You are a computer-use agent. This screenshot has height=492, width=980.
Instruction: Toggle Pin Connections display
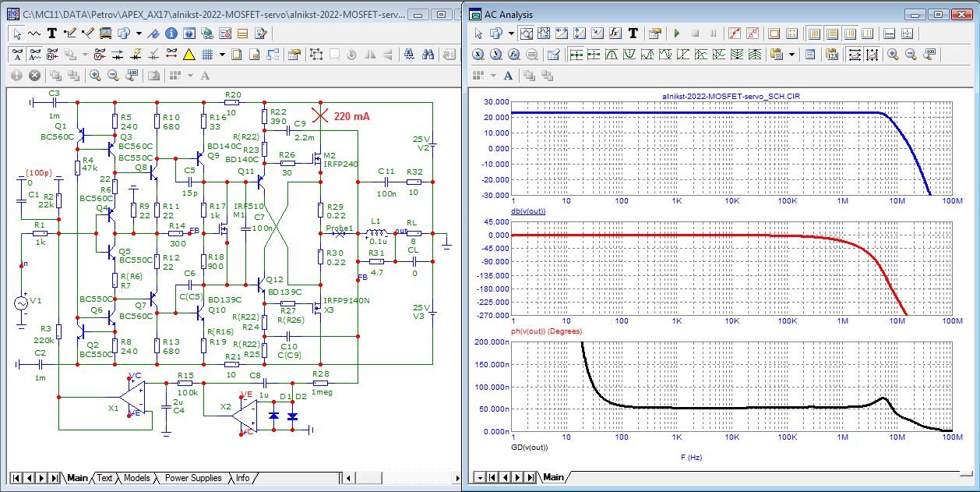[x=171, y=55]
